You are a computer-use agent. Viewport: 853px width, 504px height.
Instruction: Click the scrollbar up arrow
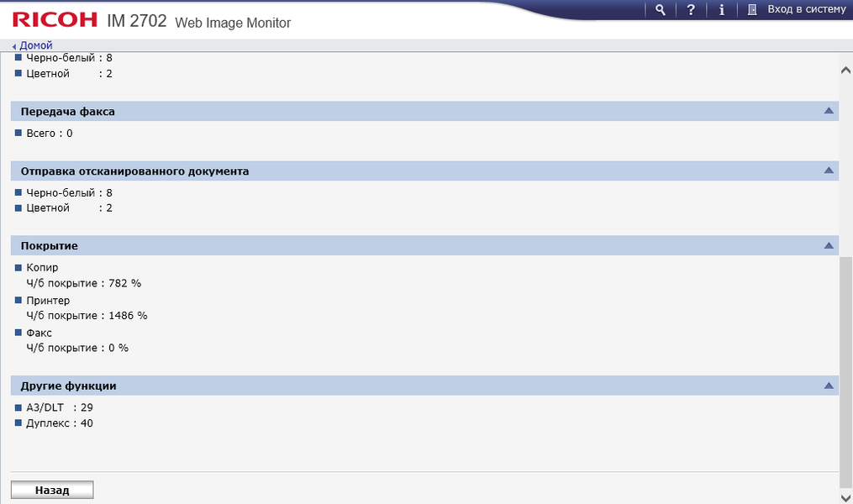pyautogui.click(x=845, y=71)
